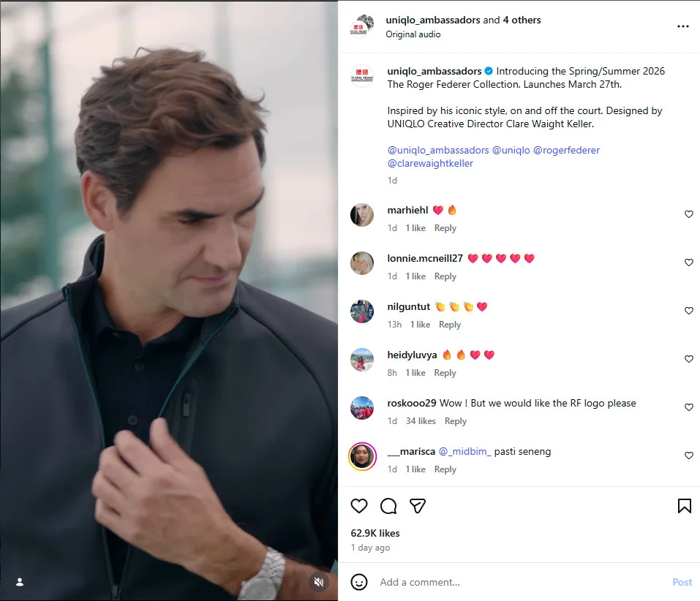Focus the 'Add a comment' field
The height and width of the screenshot is (601, 700).
point(512,582)
